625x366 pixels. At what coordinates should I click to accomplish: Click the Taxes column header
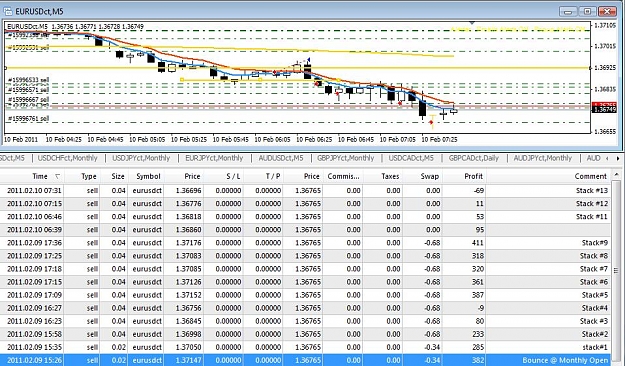(383, 176)
